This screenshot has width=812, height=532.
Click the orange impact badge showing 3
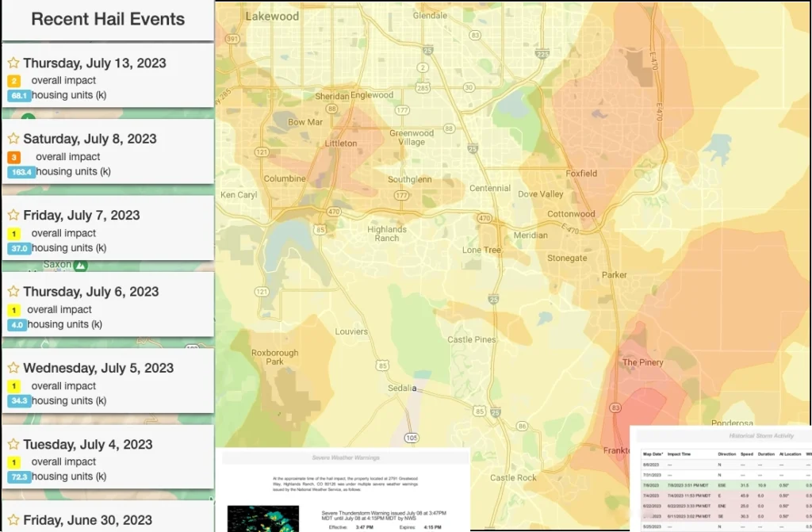13,157
